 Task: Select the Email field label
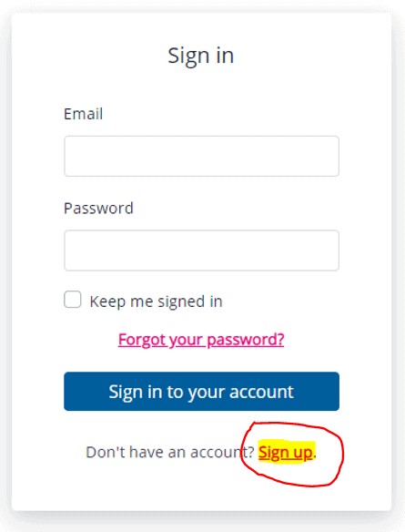[84, 114]
